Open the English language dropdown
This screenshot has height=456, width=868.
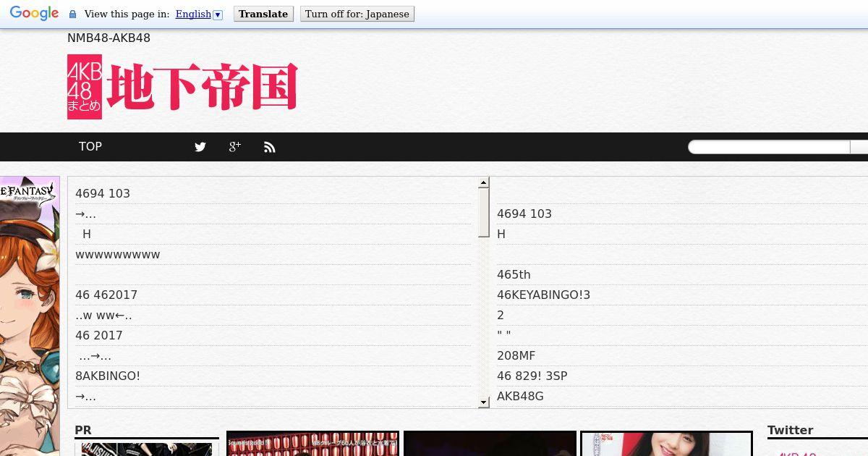point(199,14)
